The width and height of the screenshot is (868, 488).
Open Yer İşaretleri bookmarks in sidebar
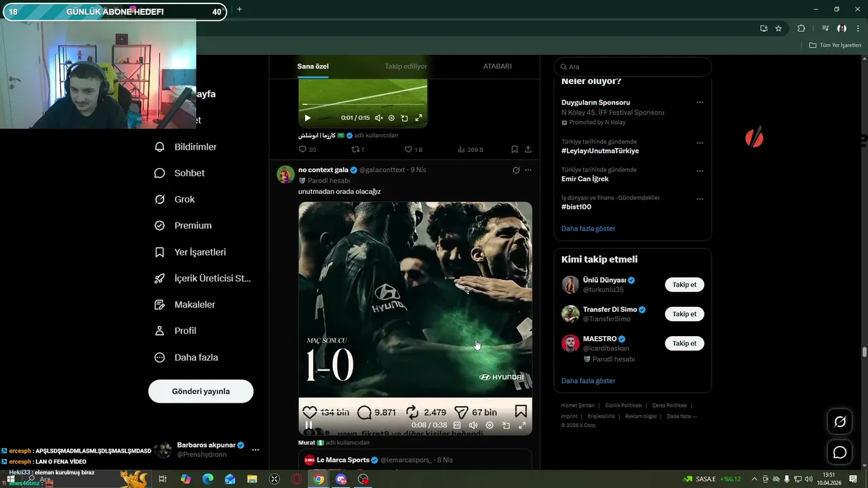tap(190, 252)
